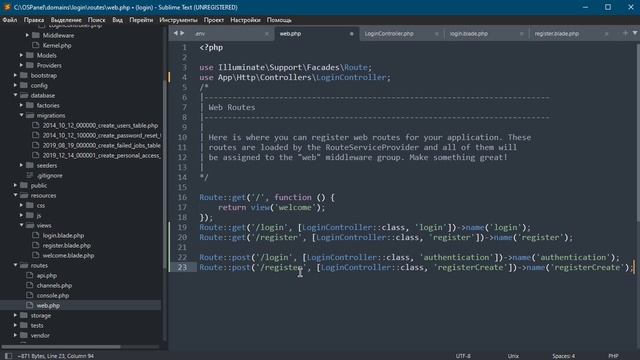The height and width of the screenshot is (360, 640).
Task: Add a new tab with plus icon
Action: coord(625,33)
